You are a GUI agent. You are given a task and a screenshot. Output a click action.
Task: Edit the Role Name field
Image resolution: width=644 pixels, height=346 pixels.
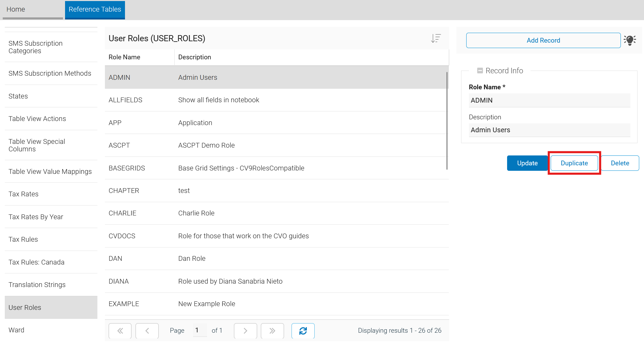[550, 100]
